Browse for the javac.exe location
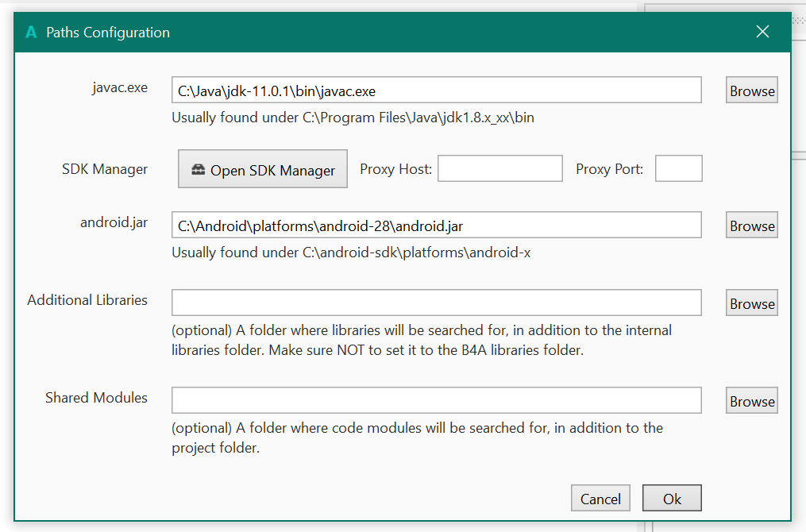The width and height of the screenshot is (806, 532). click(x=751, y=91)
